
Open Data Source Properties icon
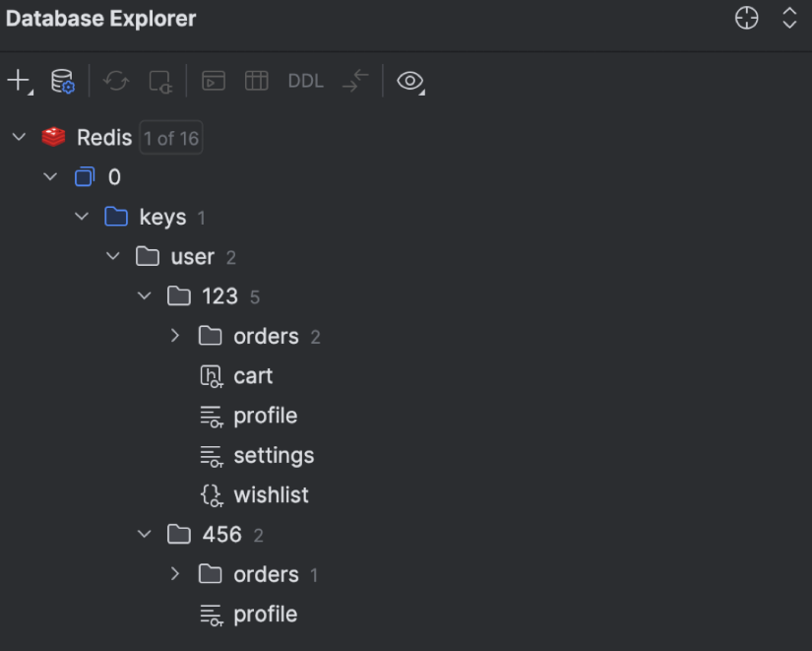tap(63, 81)
